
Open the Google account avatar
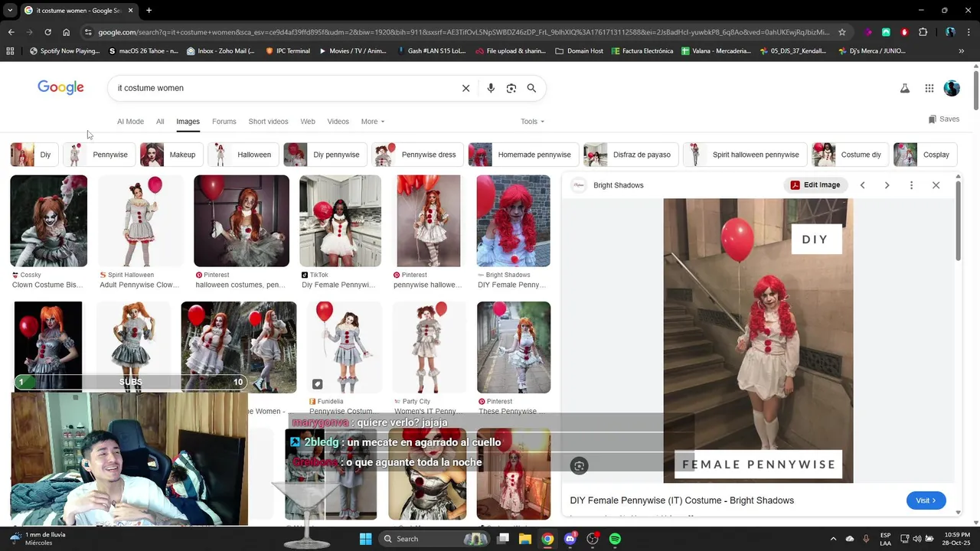click(x=952, y=88)
